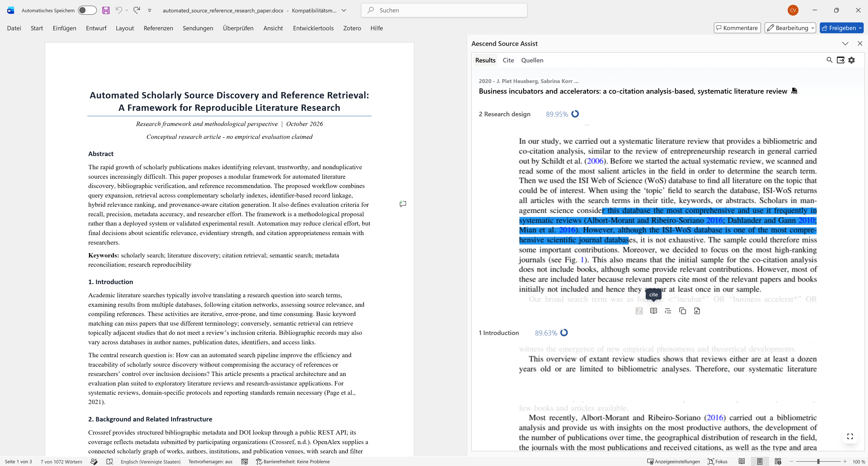Click the comment marker icon in the document margin
Image resolution: width=868 pixels, height=466 pixels.
(403, 204)
